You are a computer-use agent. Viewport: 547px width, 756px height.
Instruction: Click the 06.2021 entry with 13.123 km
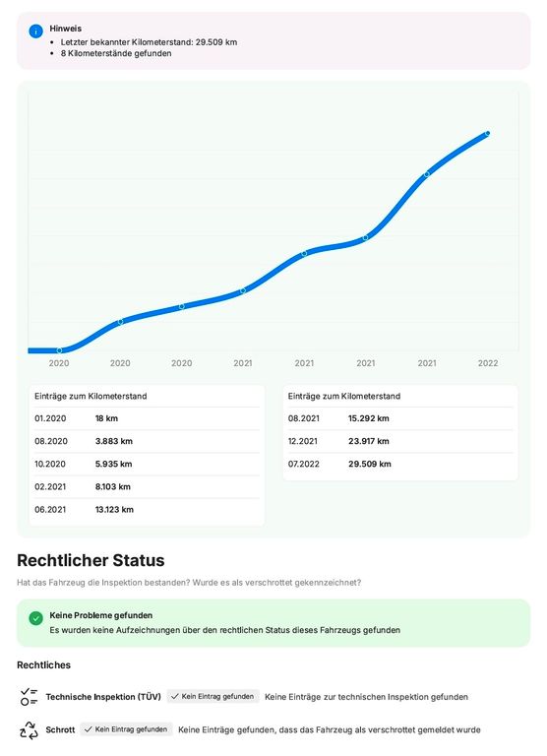(147, 510)
